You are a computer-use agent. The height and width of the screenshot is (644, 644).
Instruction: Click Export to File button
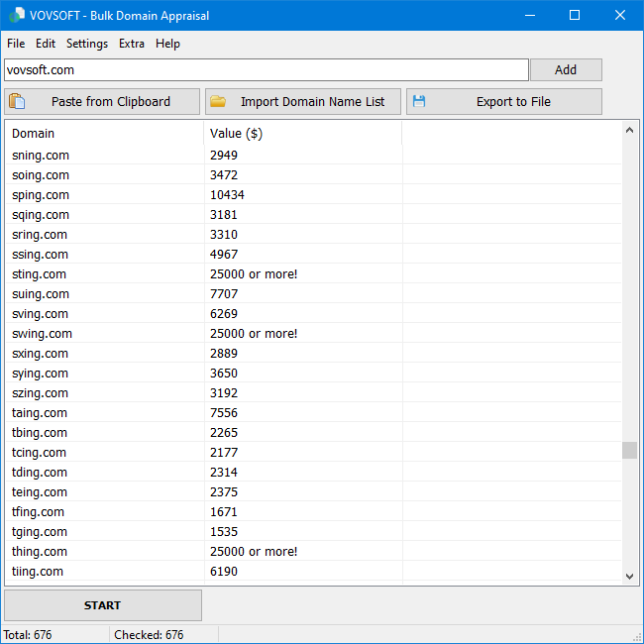click(504, 101)
